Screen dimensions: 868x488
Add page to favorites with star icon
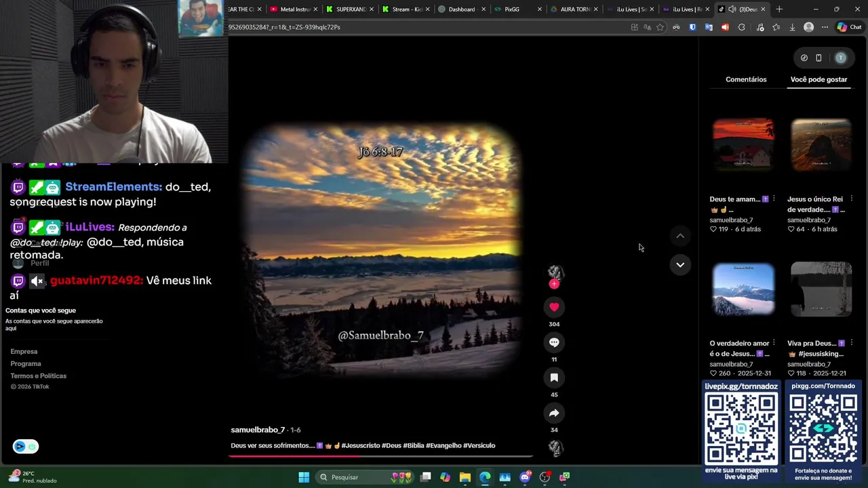[660, 27]
